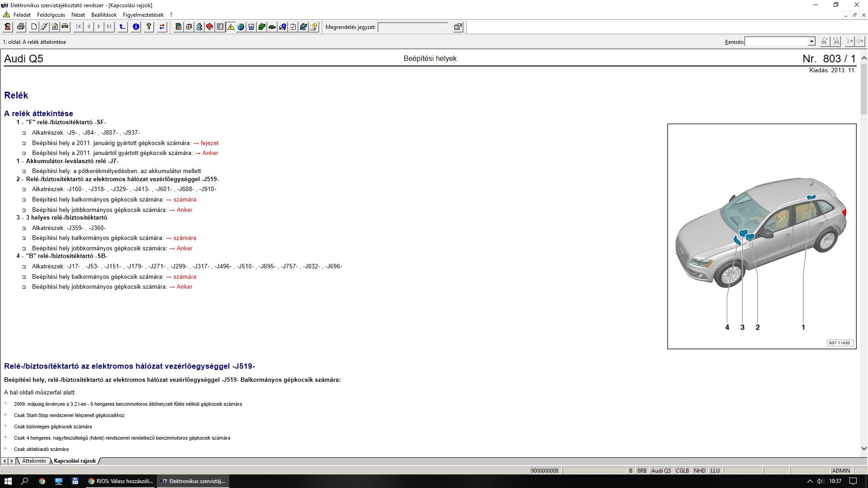Viewport: 868px width, 488px height.
Task: Click the vehicle car icon after document icons
Action: click(65, 27)
